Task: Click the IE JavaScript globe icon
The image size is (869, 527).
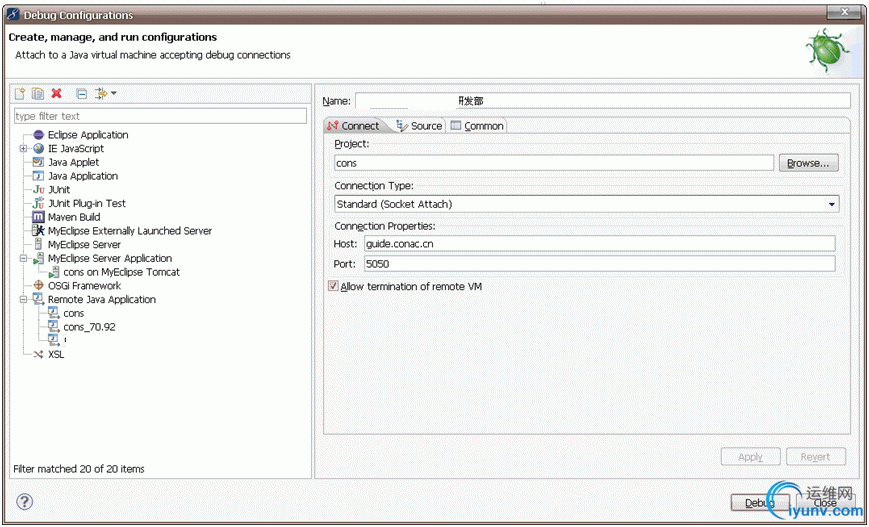Action: 38,149
